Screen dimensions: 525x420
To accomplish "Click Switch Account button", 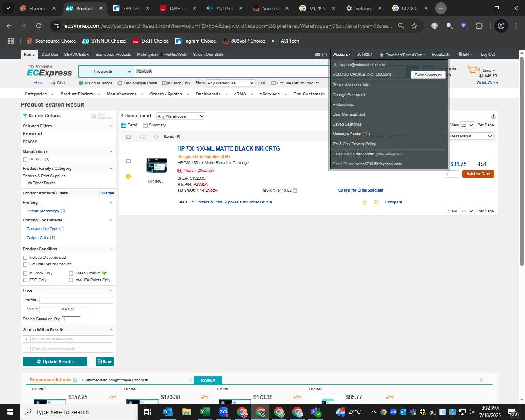I will pyautogui.click(x=428, y=75).
